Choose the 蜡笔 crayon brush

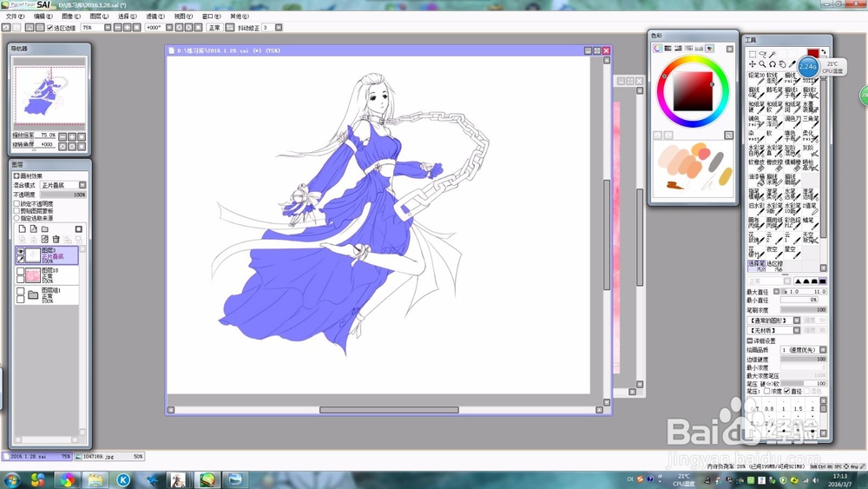click(811, 223)
